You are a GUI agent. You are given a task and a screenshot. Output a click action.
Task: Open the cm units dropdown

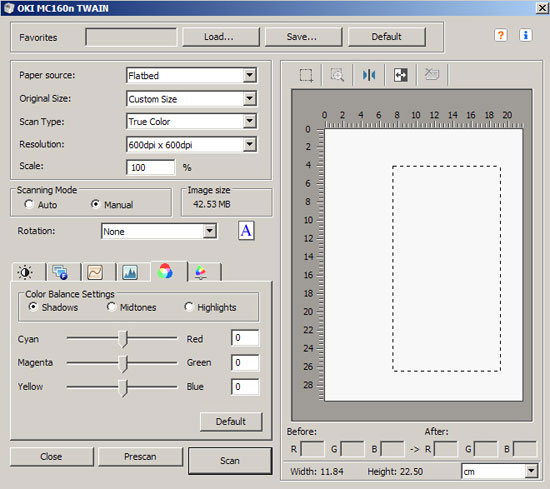[531, 471]
